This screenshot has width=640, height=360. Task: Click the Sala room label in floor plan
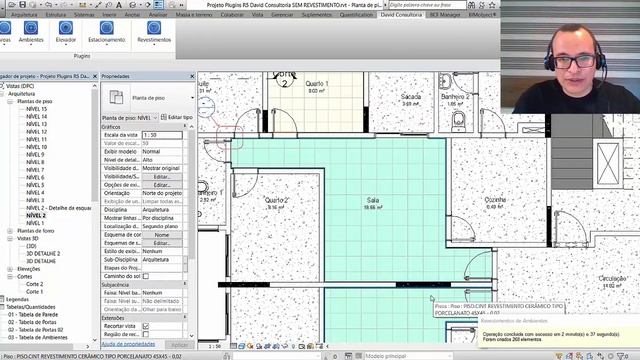[373, 200]
